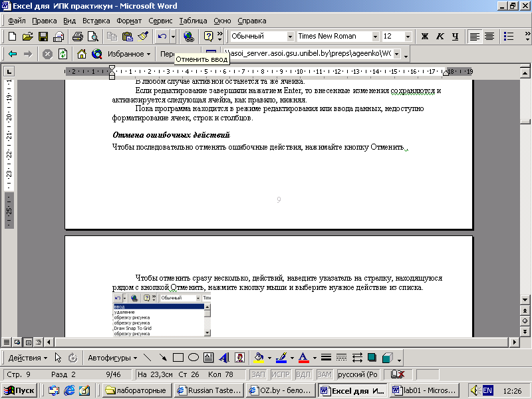The height and width of the screenshot is (399, 532).
Task: Insert Clip Art picture
Action: coord(239,358)
